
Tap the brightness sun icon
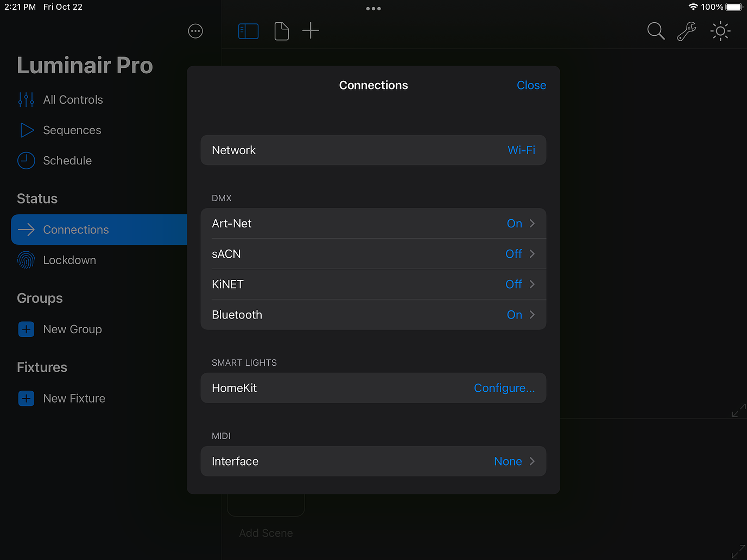pyautogui.click(x=720, y=31)
